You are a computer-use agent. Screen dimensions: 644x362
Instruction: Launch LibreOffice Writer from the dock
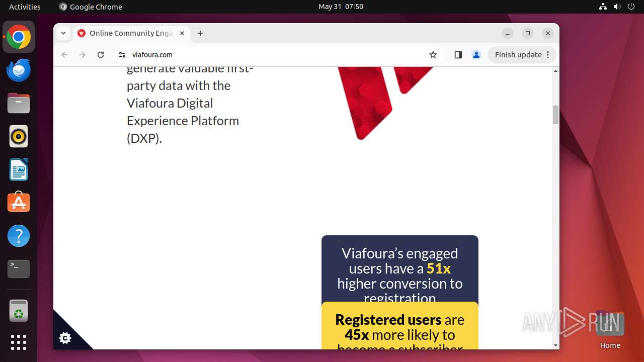19,169
